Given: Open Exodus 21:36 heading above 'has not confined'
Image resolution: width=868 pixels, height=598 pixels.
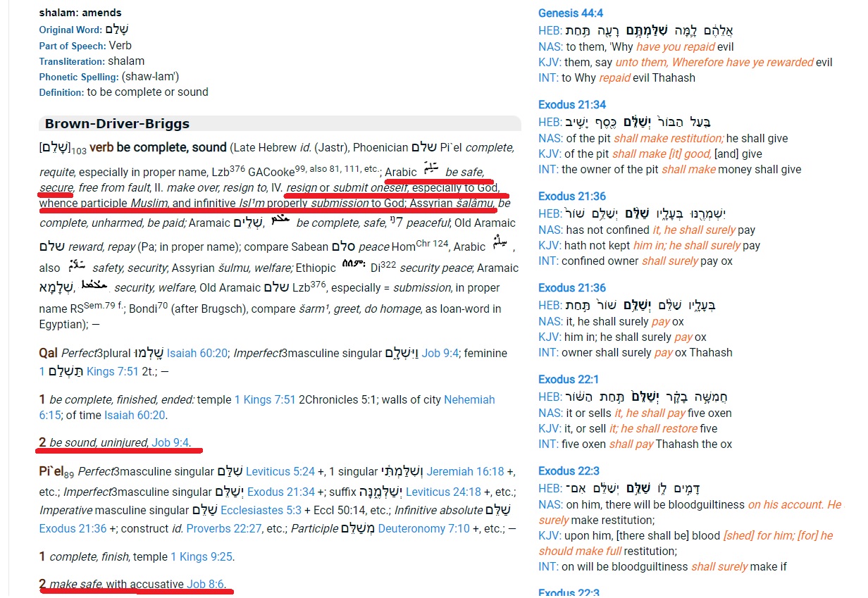Looking at the screenshot, I should click(x=571, y=196).
